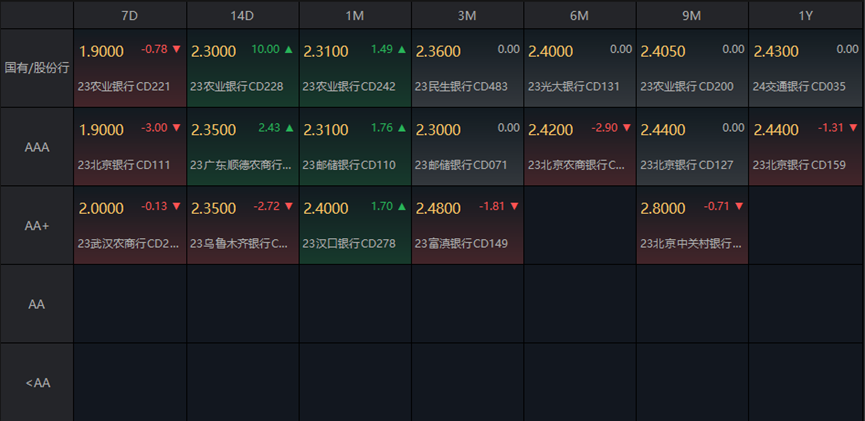Click the red down arrow beside -0.78

177,49
